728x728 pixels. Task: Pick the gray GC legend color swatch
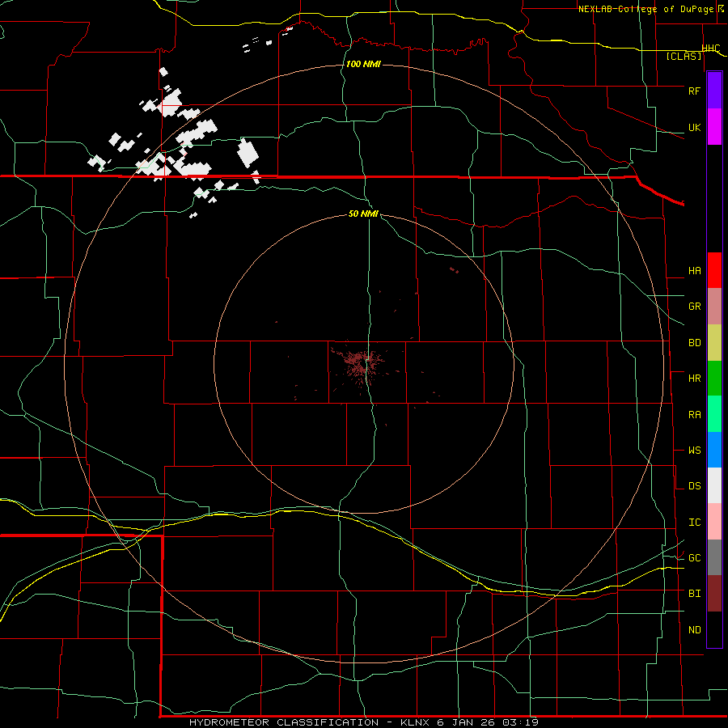point(714,557)
